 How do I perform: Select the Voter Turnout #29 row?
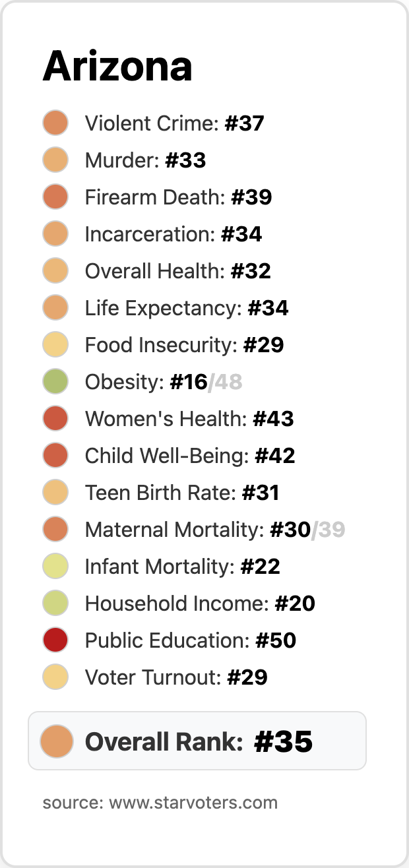pos(175,677)
